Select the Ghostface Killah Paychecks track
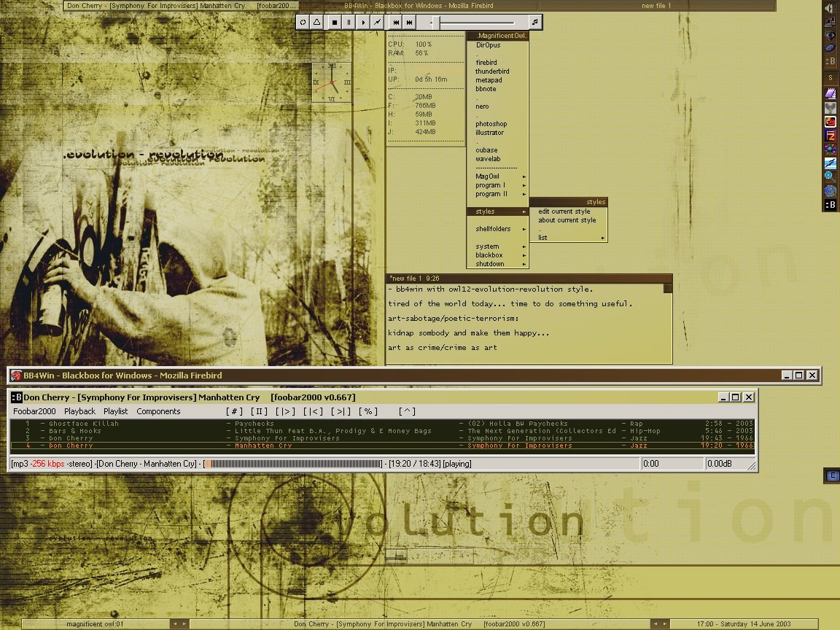The width and height of the screenshot is (840, 630). tap(382, 423)
